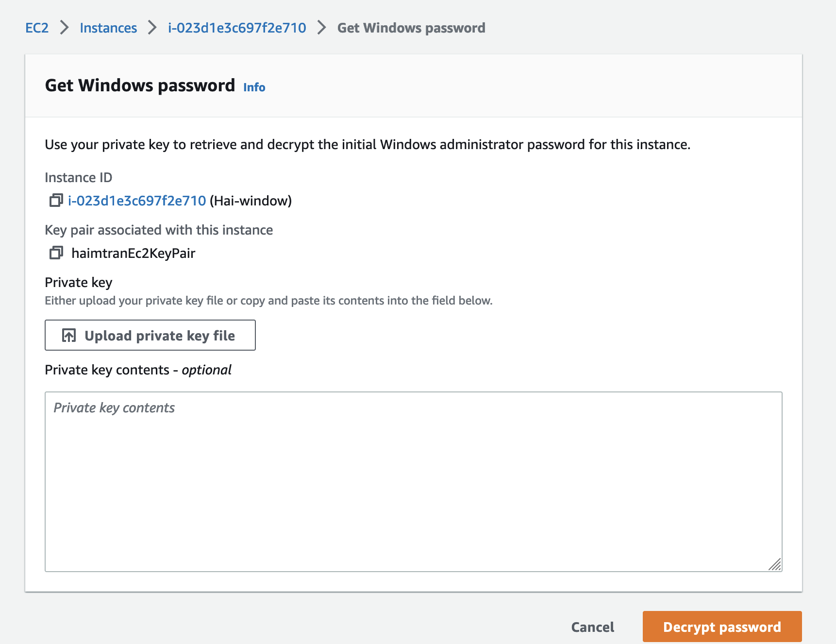
Task: Click the chevron before Get Windows password
Action: pos(321,28)
